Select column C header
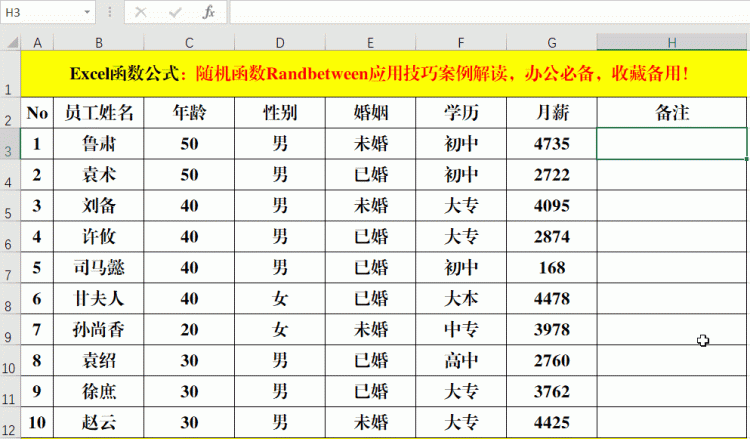 [x=189, y=43]
